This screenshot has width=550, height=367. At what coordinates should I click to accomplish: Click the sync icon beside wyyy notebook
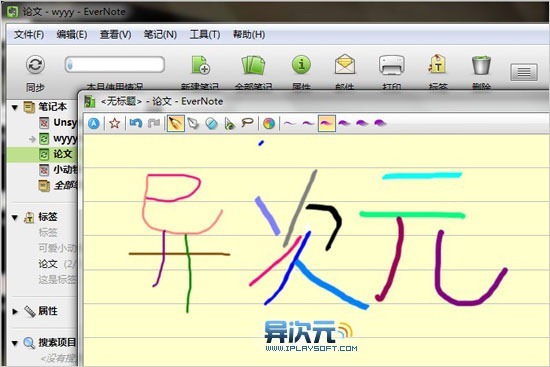point(44,139)
